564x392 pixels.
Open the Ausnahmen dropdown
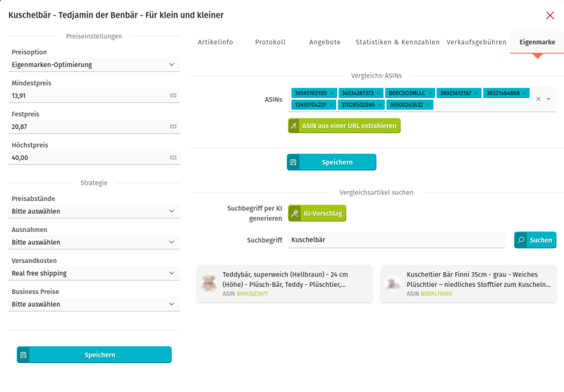click(94, 242)
